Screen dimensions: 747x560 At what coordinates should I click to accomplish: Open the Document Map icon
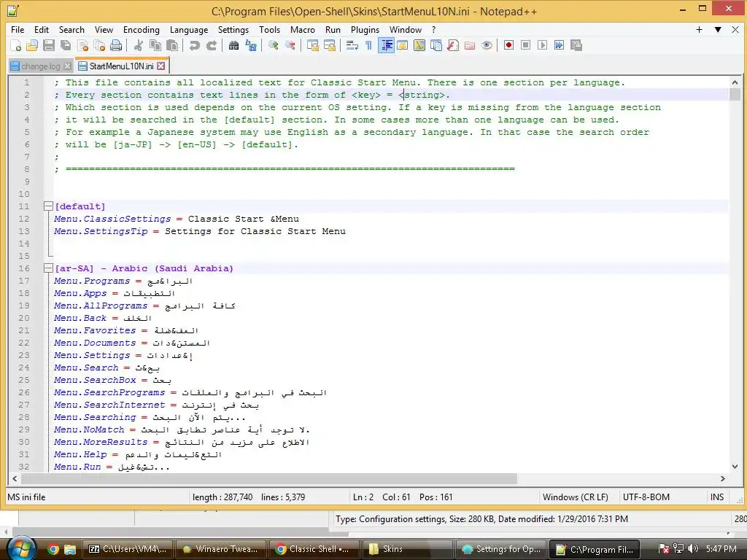click(x=419, y=45)
